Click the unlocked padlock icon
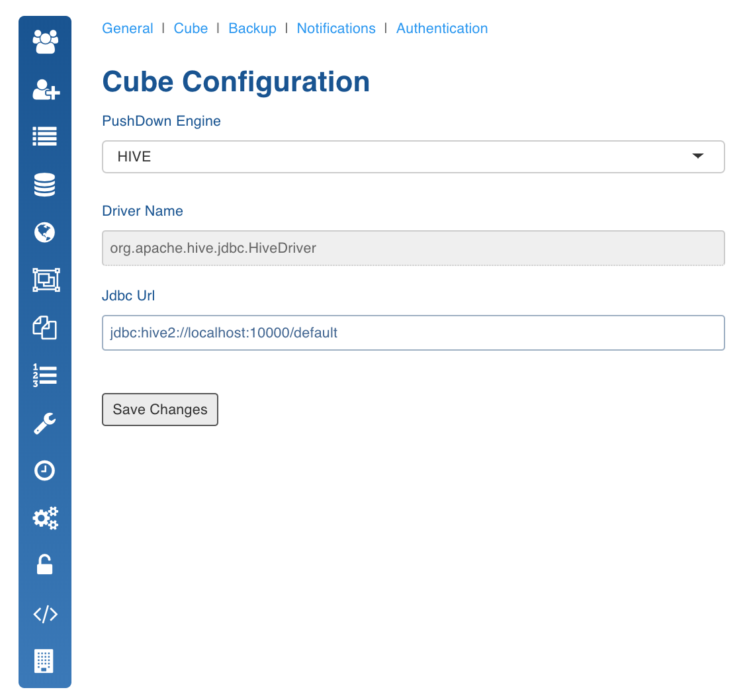This screenshot has height=700, width=745. [45, 564]
